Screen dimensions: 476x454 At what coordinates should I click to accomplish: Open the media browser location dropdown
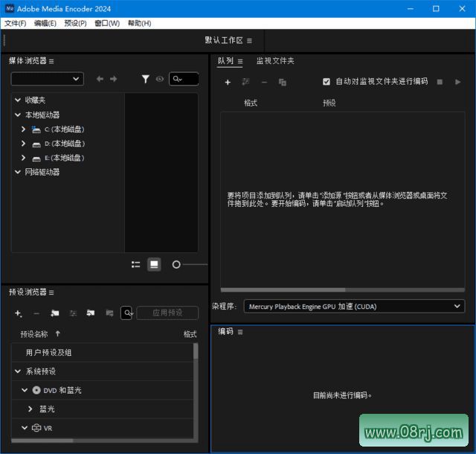tap(48, 79)
